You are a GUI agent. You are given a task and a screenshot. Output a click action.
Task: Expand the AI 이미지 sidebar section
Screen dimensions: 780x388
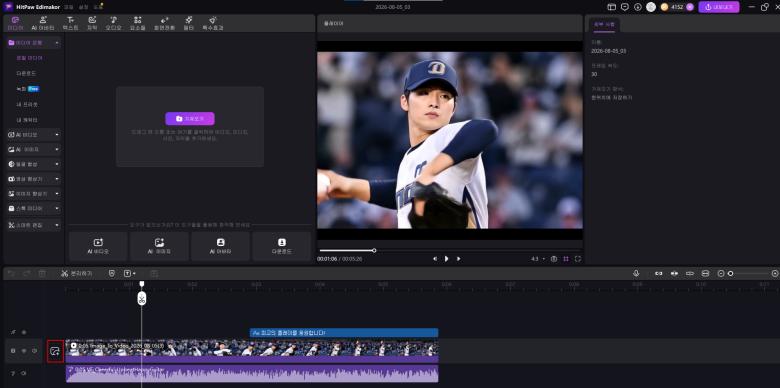[34, 149]
